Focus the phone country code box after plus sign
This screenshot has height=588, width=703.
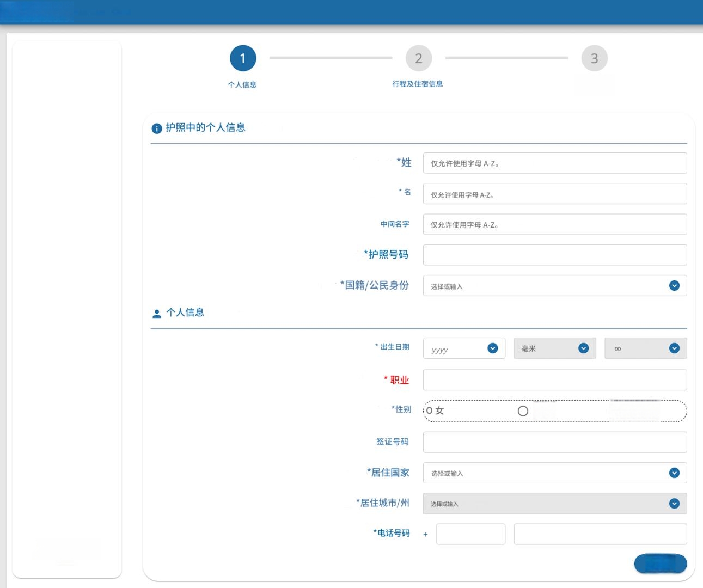470,534
